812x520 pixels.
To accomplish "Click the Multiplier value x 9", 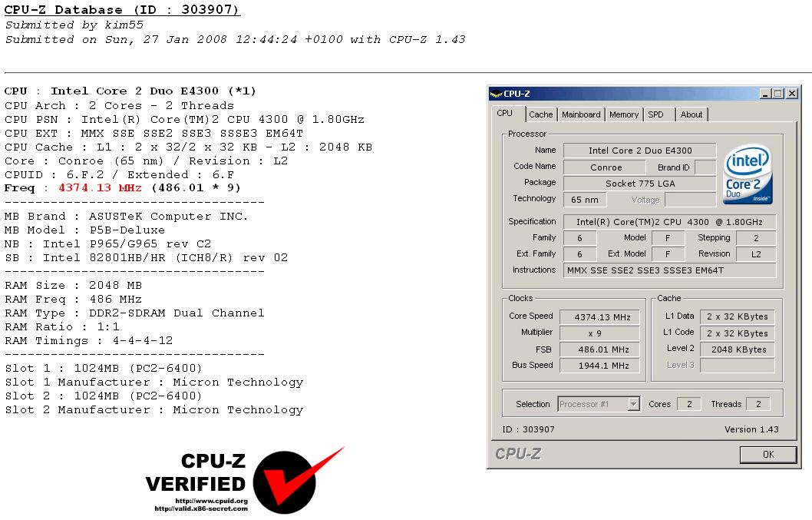I will [599, 333].
